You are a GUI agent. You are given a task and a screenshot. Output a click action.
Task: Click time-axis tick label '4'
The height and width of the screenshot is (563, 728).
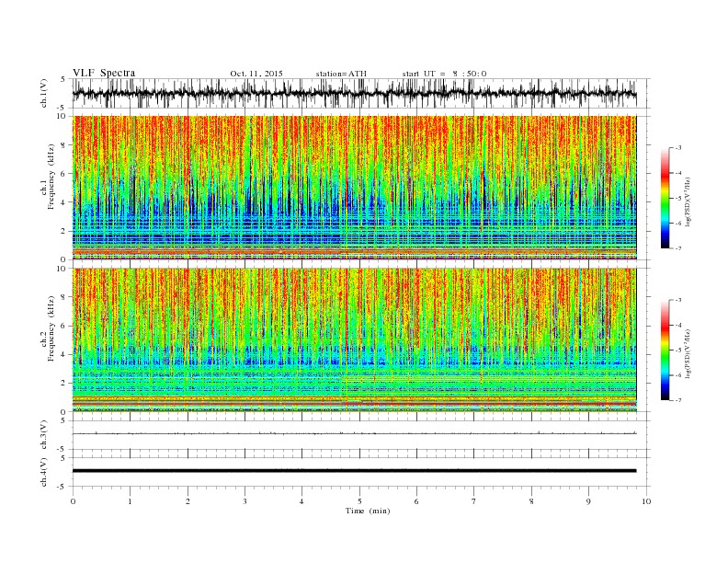click(301, 501)
